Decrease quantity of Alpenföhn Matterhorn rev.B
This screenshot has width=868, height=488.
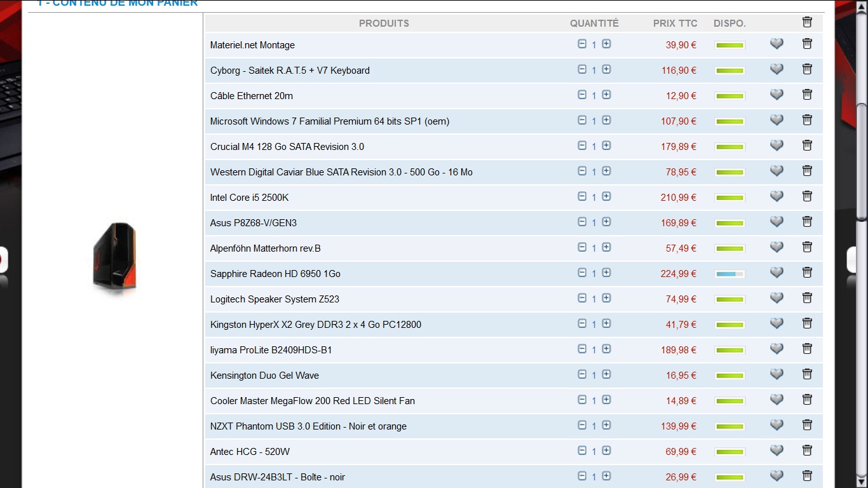click(582, 247)
